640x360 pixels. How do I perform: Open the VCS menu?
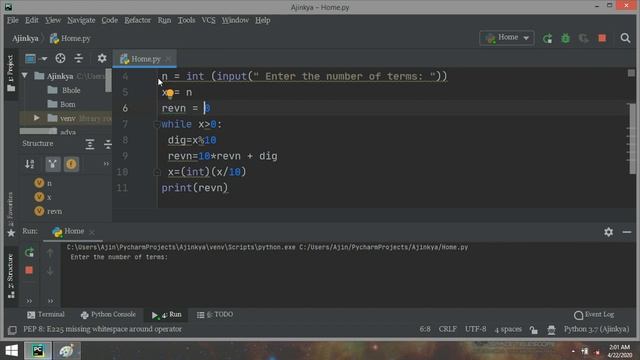click(208, 20)
